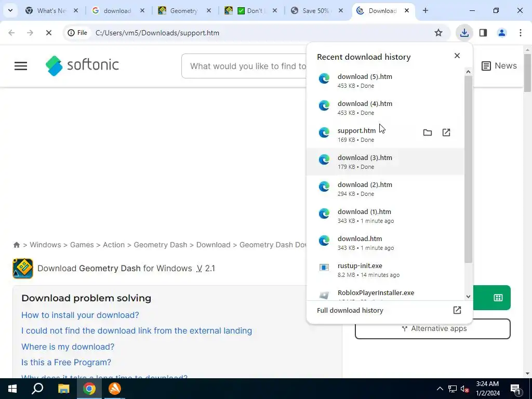Open support.htm in new tab icon

point(446,132)
